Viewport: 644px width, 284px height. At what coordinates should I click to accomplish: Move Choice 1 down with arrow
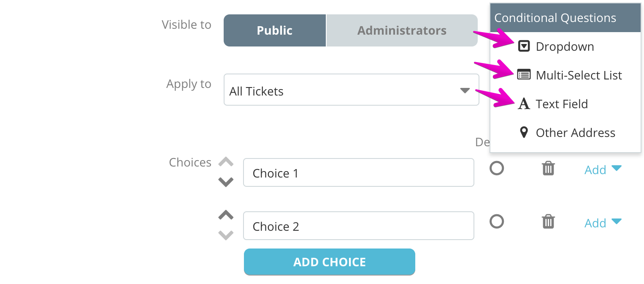tap(226, 182)
